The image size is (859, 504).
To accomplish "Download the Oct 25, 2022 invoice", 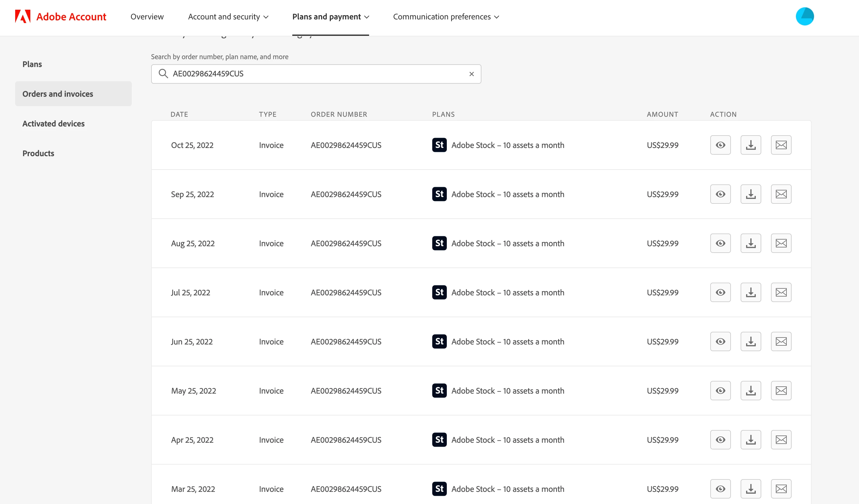I will (751, 145).
